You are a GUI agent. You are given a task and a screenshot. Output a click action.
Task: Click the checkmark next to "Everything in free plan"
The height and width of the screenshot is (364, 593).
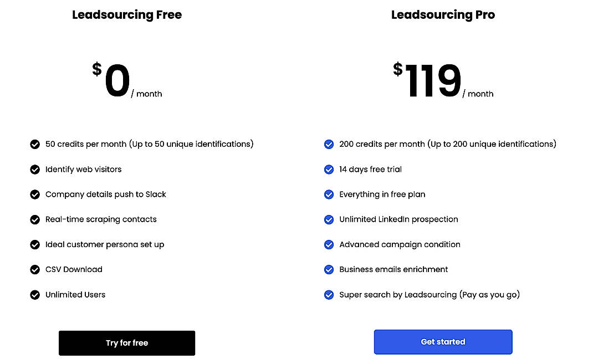point(329,194)
